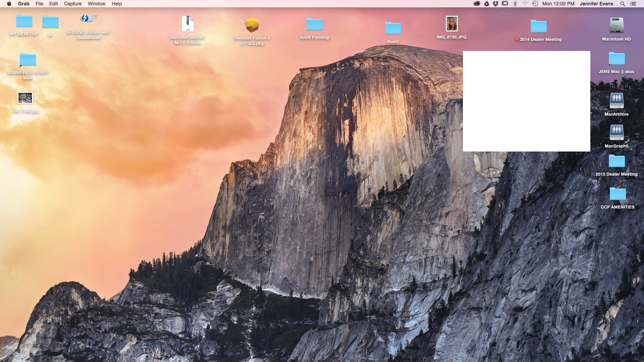
Task: Select the 100_1100.jpg image file
Action: pos(25,98)
